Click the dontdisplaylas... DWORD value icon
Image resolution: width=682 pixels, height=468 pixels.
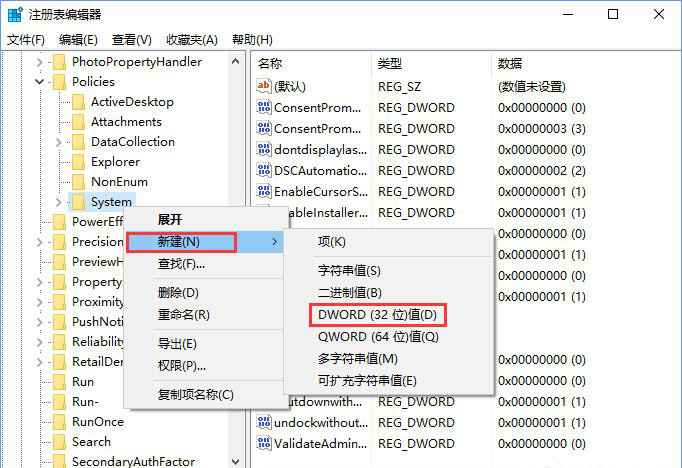tap(264, 150)
